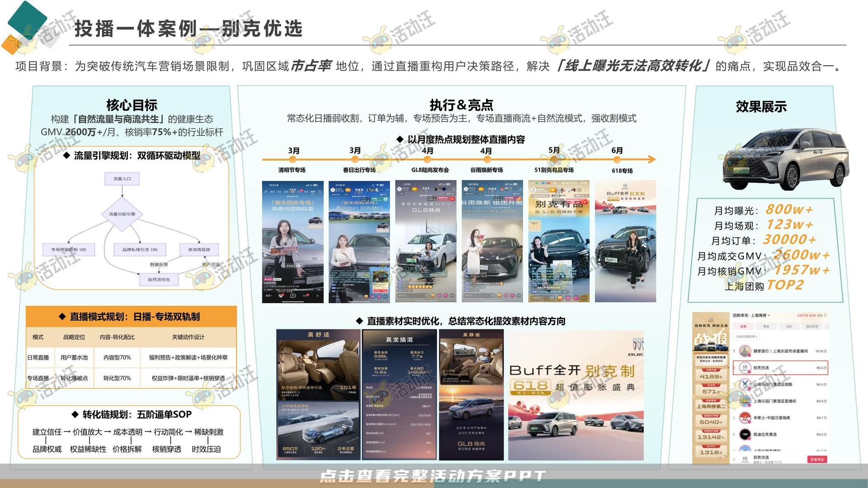
Task: Click the 6月 618专场 timeline marker
Action: coord(617,159)
